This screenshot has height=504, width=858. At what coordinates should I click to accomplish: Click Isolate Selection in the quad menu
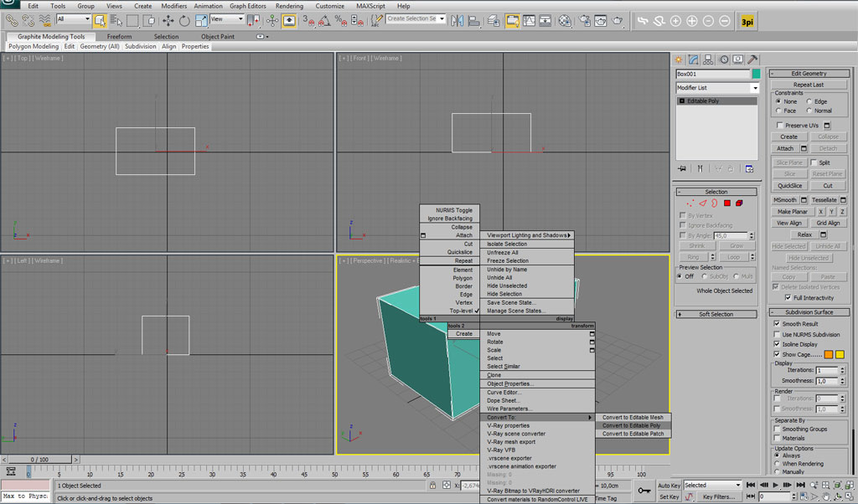[x=527, y=244]
